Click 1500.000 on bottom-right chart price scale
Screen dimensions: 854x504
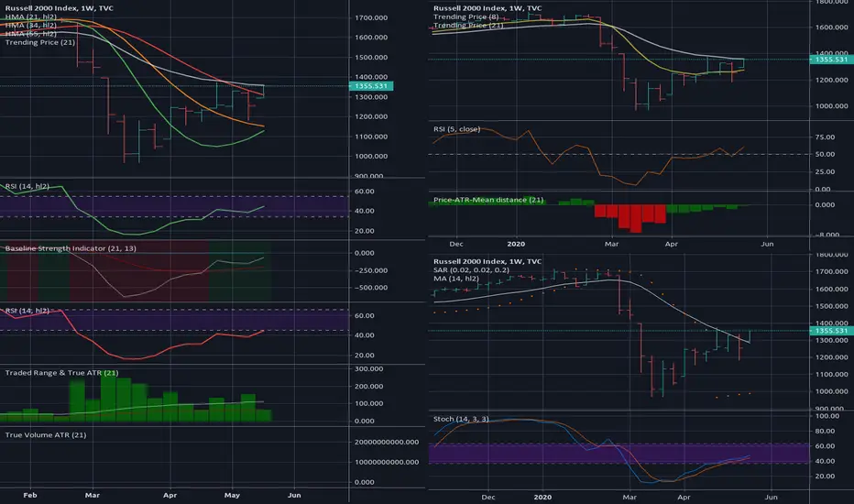(832, 307)
